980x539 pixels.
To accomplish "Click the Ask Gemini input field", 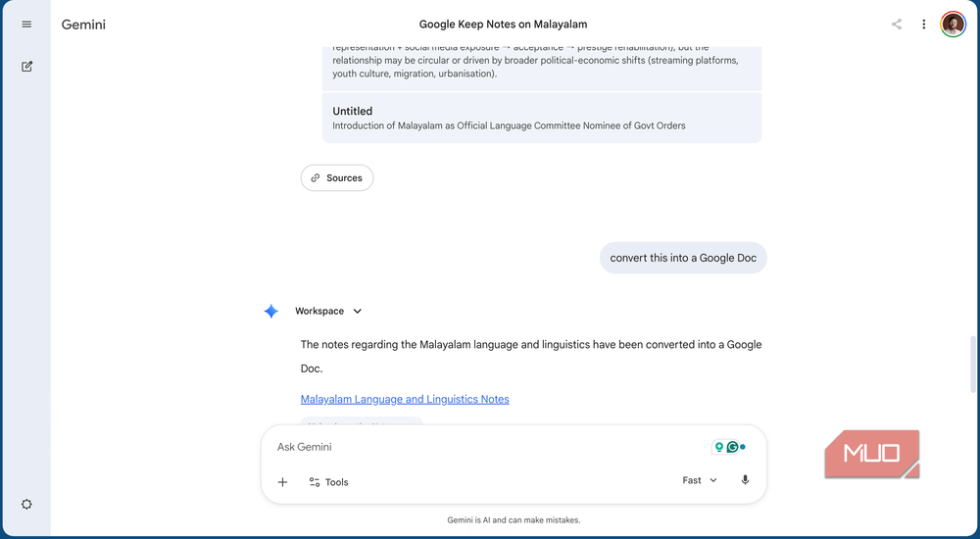I will tap(487, 447).
